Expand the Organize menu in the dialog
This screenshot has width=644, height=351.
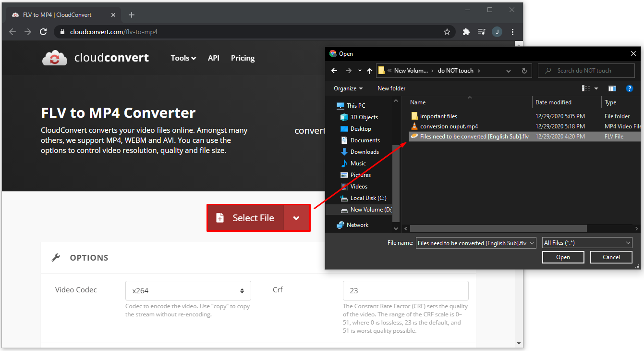pyautogui.click(x=348, y=88)
